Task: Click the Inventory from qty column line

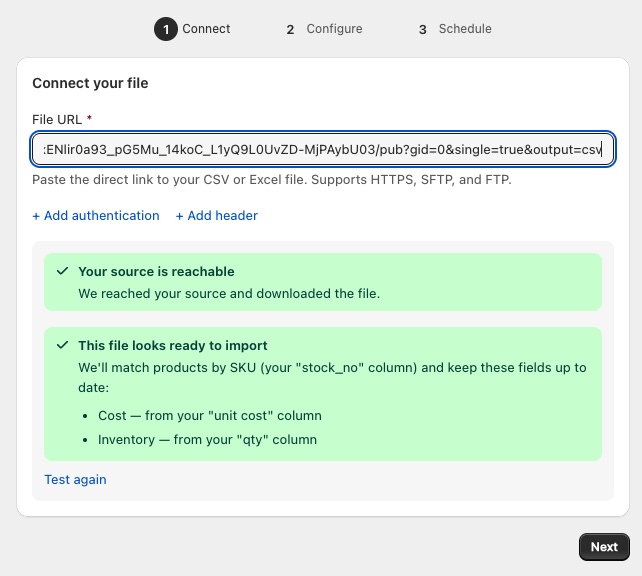Action: pyautogui.click(x=207, y=440)
